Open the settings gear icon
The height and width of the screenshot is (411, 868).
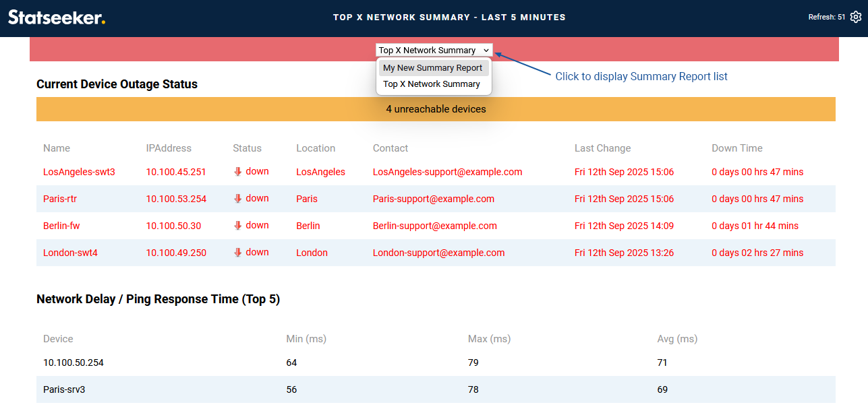click(856, 18)
